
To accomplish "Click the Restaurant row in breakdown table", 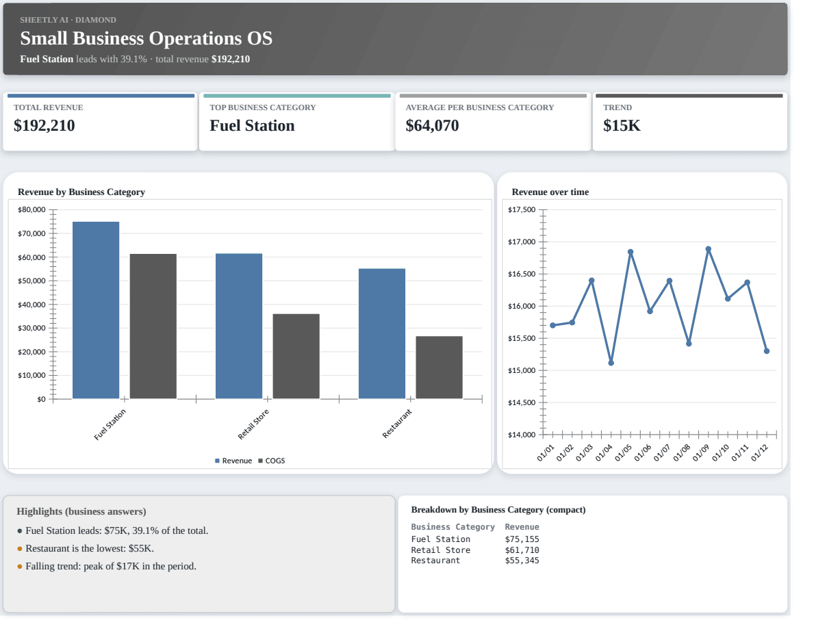I will coord(475,561).
